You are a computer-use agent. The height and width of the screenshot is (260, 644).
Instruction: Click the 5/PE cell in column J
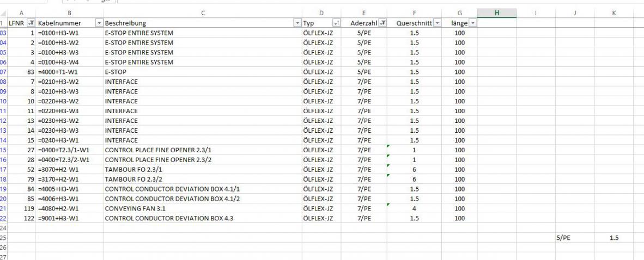(575, 238)
